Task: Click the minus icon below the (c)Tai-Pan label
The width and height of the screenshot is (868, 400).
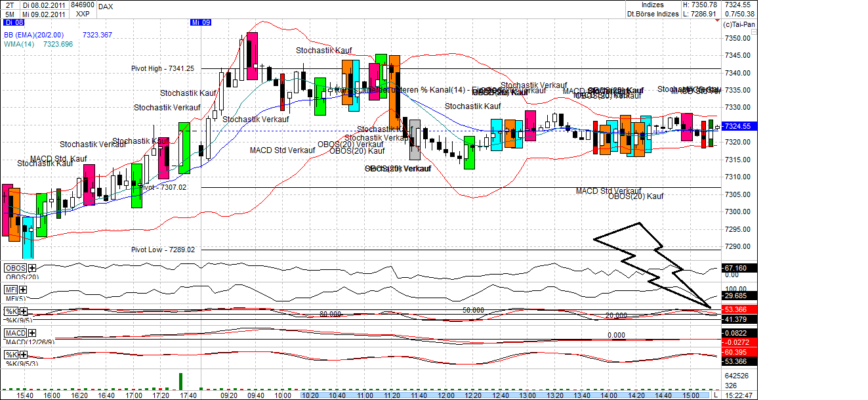Action: (x=754, y=32)
